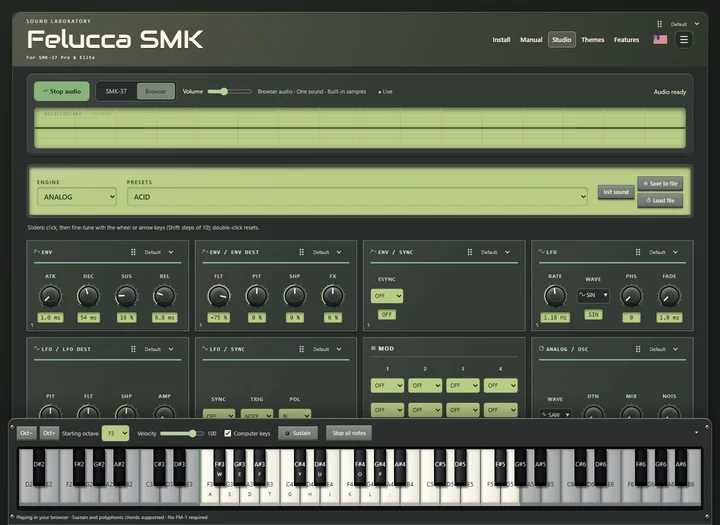Click the small bottom-left corner icon of the ENV / ENV DEST panel
The image size is (720, 525).
(x=201, y=325)
